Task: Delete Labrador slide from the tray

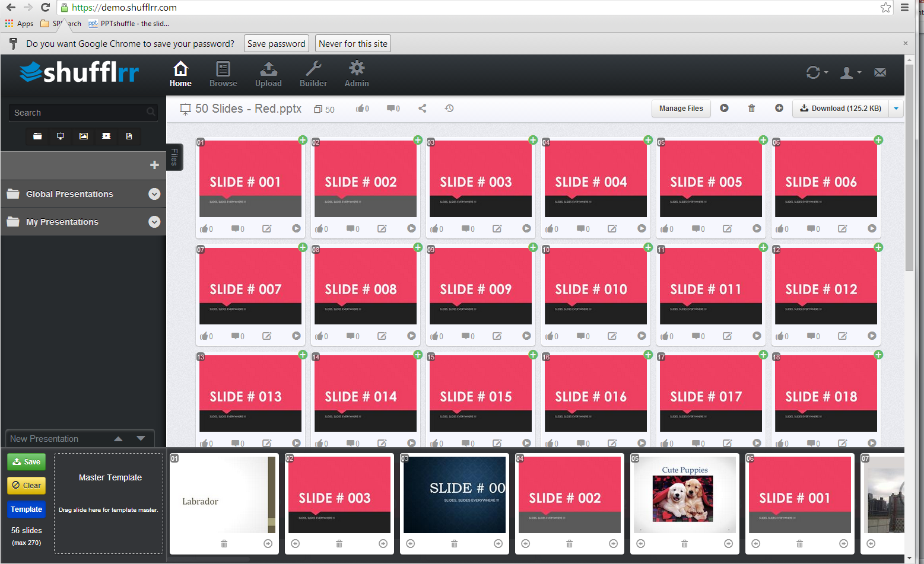Action: 224,544
